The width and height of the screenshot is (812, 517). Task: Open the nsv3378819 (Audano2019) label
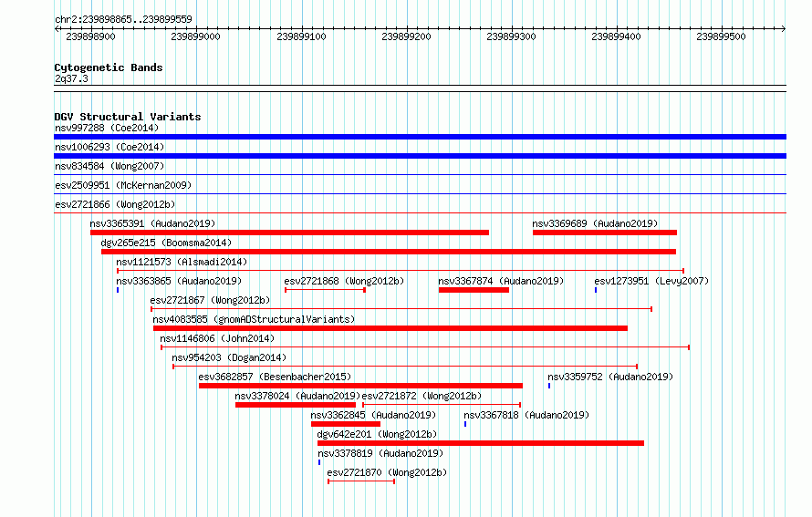[380, 453]
